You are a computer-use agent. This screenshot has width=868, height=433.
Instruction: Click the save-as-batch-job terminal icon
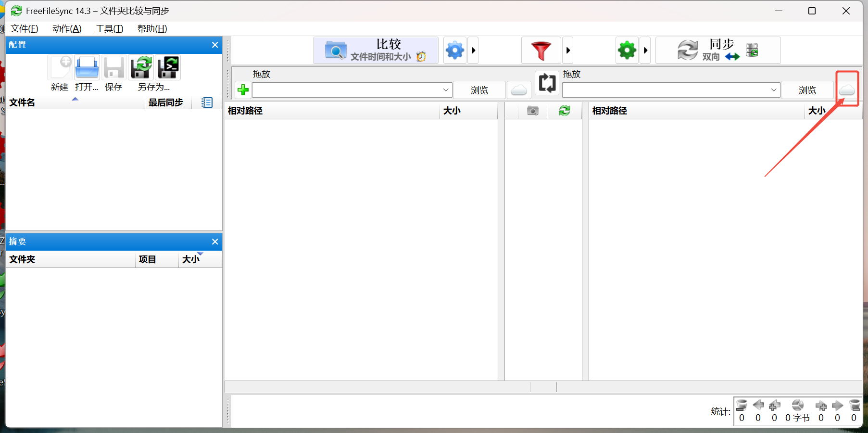(x=168, y=67)
